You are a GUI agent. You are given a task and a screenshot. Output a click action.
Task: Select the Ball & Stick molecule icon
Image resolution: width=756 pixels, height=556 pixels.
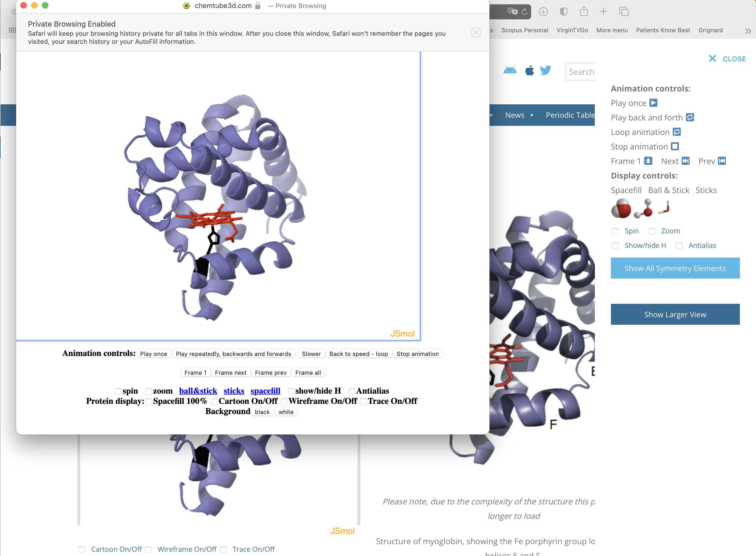(x=644, y=208)
